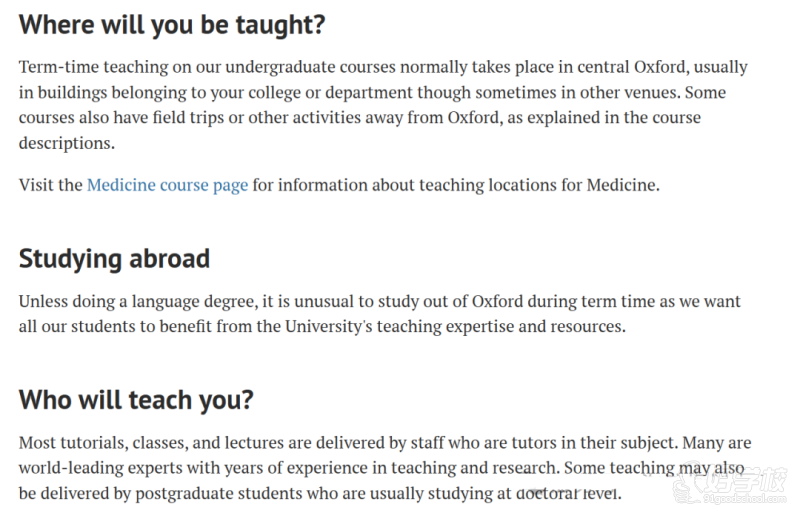The height and width of the screenshot is (516, 800).
Task: Click the paragraph starting "Term-time teaching"
Action: (x=380, y=105)
